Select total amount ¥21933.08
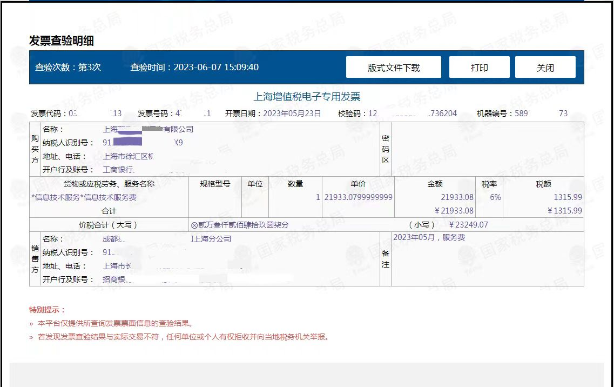 pos(454,211)
